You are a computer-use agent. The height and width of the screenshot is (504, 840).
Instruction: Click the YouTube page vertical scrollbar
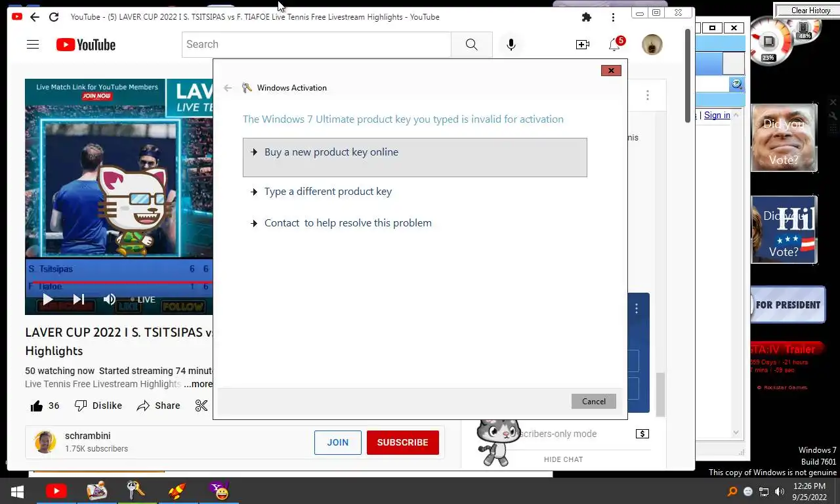[688, 75]
